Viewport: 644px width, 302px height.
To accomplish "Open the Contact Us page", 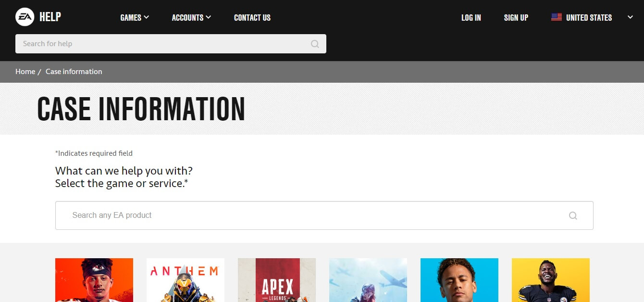I will pos(252,18).
